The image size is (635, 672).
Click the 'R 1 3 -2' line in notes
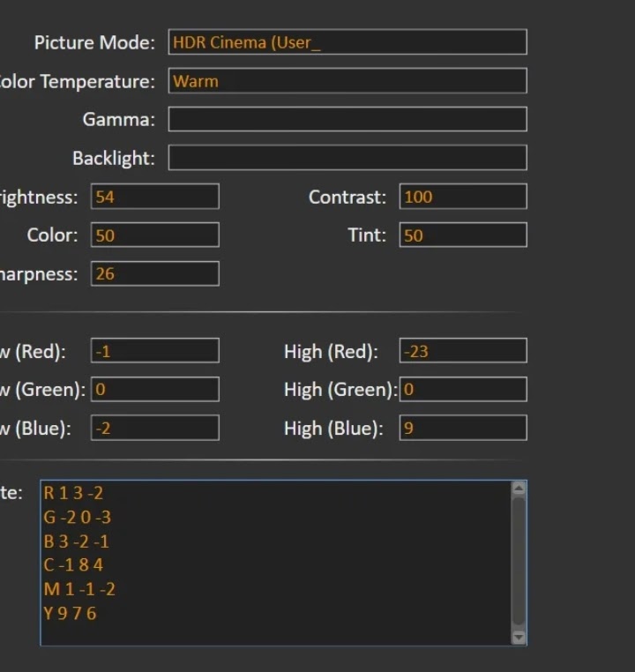(x=74, y=494)
